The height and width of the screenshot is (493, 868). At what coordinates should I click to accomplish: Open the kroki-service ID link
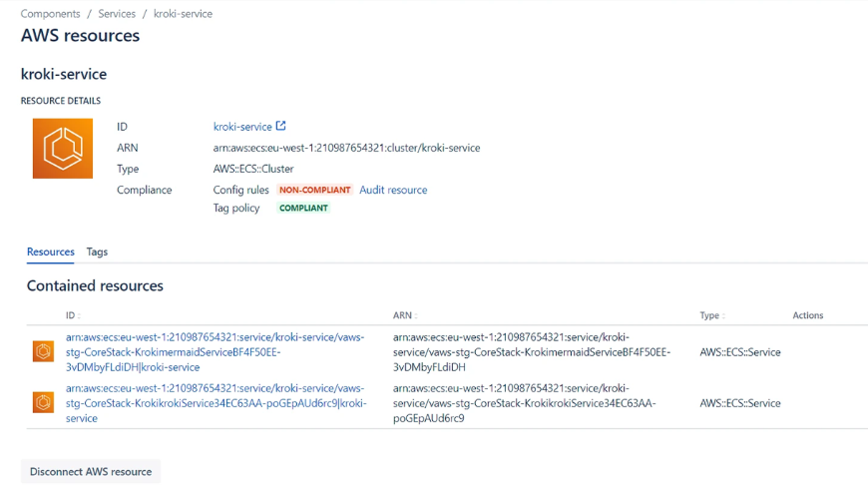point(242,127)
